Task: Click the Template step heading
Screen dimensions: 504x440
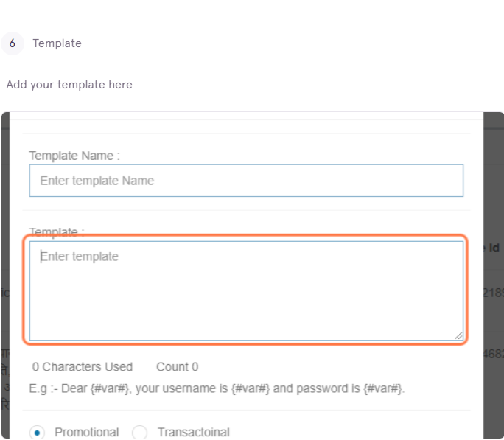Action: click(x=57, y=43)
